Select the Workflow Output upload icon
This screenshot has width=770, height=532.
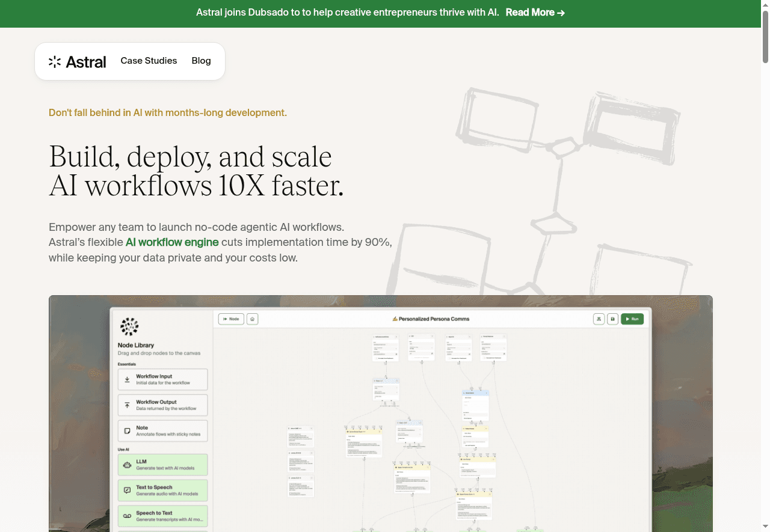pos(127,405)
